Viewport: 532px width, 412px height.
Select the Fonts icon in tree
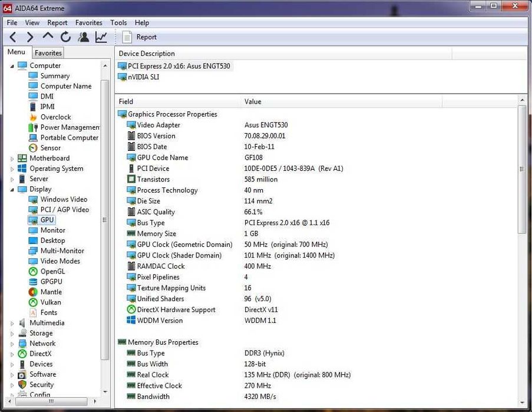[33, 312]
